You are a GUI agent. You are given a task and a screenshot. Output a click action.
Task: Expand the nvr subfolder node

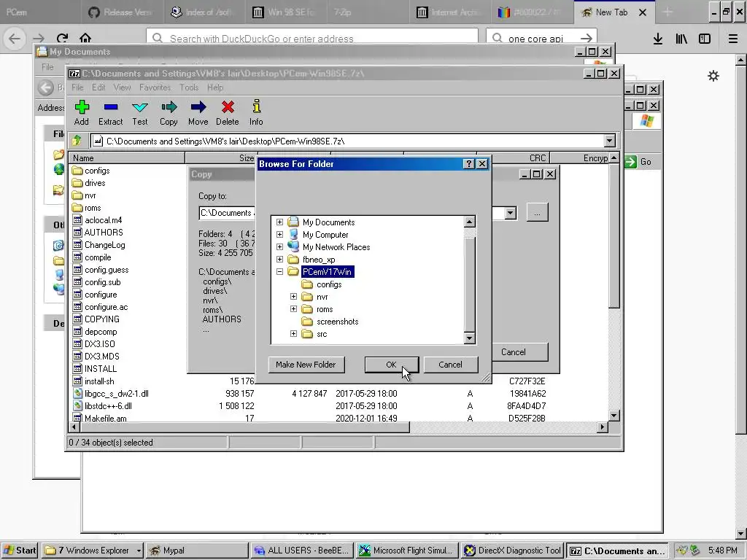point(293,296)
